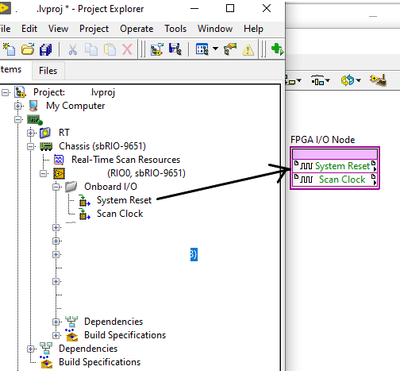The height and width of the screenshot is (371, 400).
Task: Select the FPGA target's Dependencies item
Action: tap(113, 322)
